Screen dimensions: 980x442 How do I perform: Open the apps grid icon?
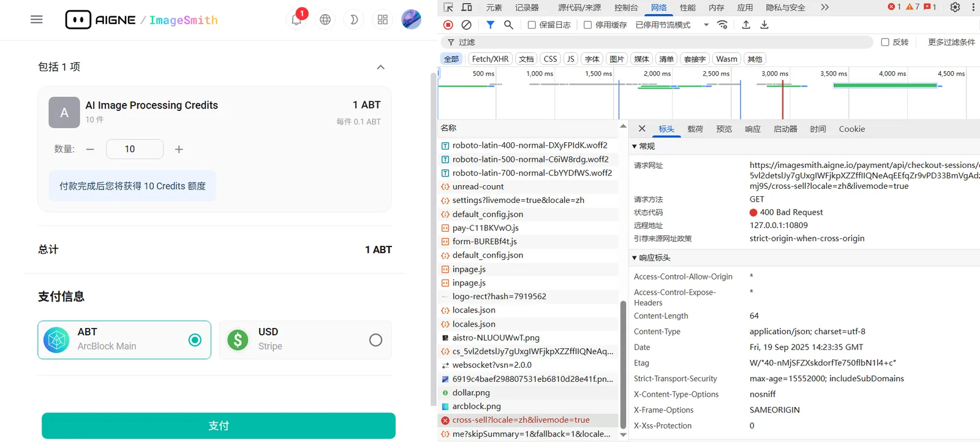coord(383,20)
